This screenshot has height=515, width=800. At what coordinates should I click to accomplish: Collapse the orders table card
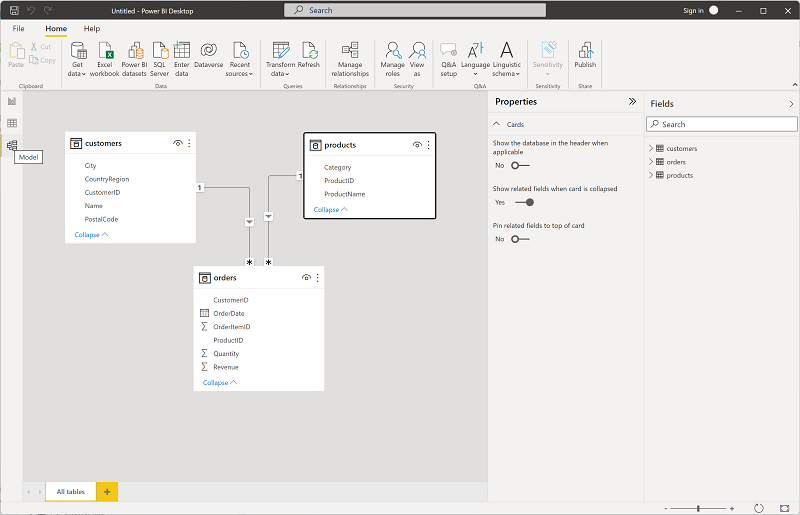point(220,383)
